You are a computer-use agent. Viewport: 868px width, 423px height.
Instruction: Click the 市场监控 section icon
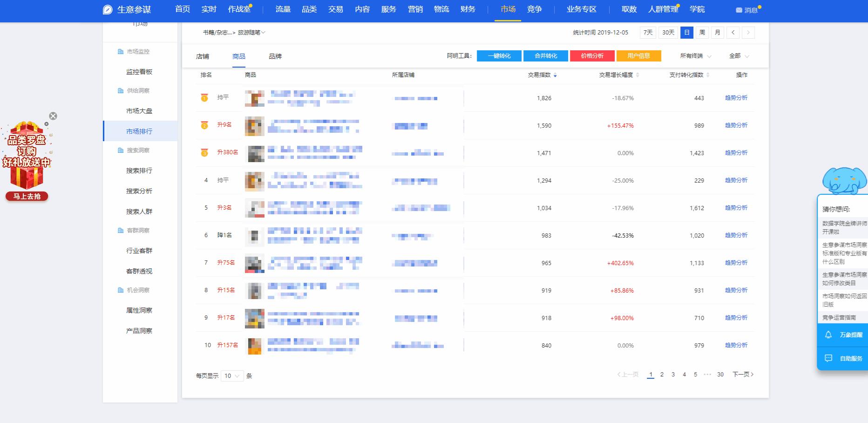(x=120, y=52)
